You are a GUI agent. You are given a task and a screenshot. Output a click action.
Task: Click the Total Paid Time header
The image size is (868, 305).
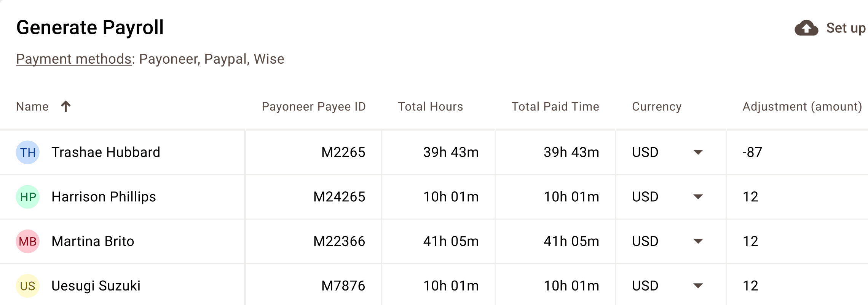(x=555, y=107)
